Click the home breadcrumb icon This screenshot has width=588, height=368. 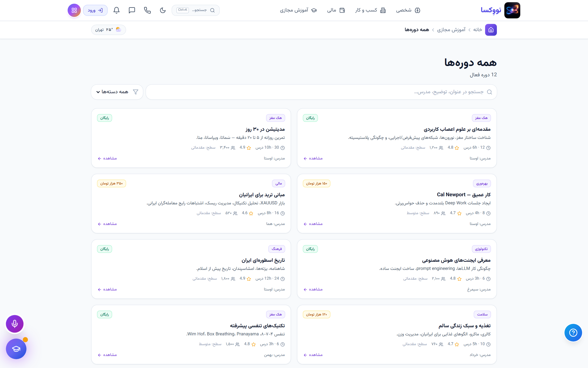491,30
